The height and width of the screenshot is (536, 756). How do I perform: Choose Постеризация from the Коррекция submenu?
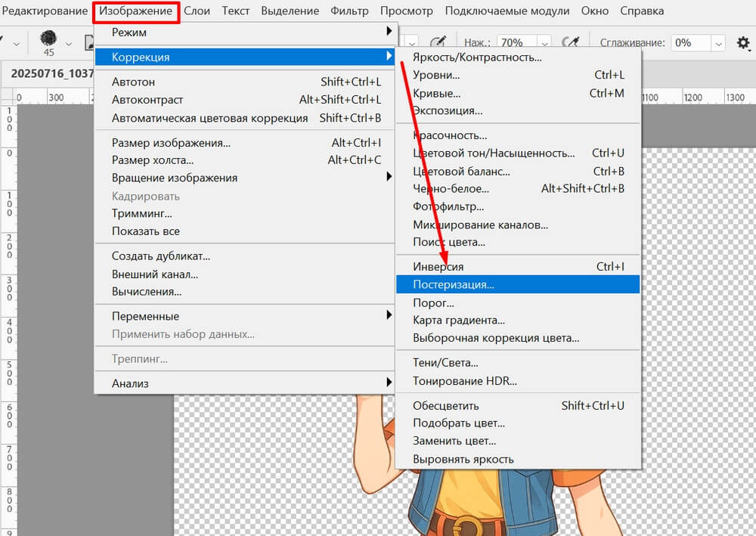[454, 285]
